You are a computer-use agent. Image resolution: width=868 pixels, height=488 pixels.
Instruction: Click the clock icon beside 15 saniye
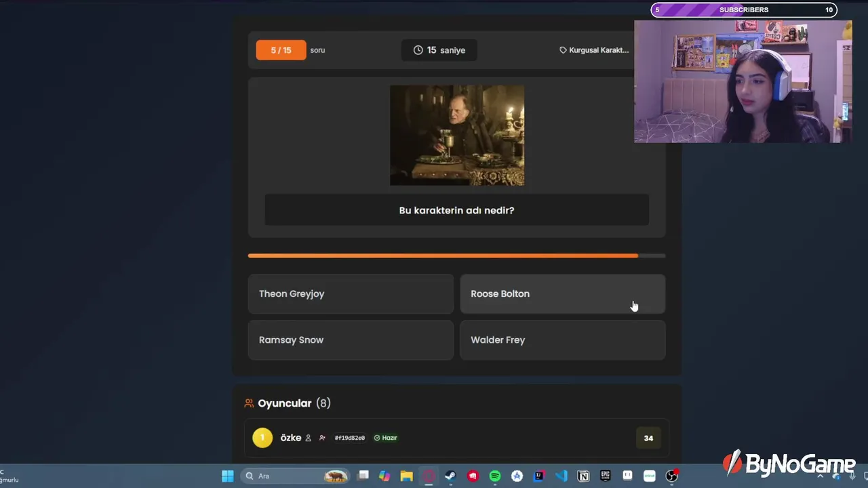click(418, 50)
